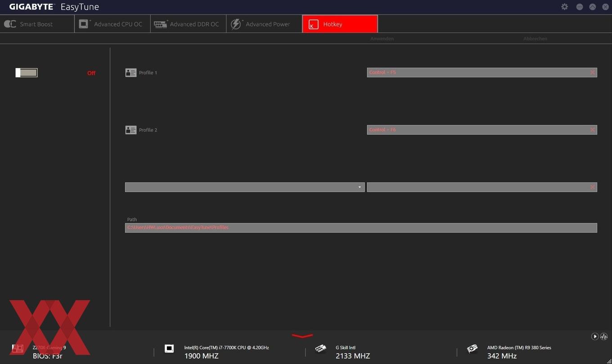This screenshot has width=612, height=364.
Task: Click the Intel Core i7-7700K CPU text
Action: tap(226, 347)
